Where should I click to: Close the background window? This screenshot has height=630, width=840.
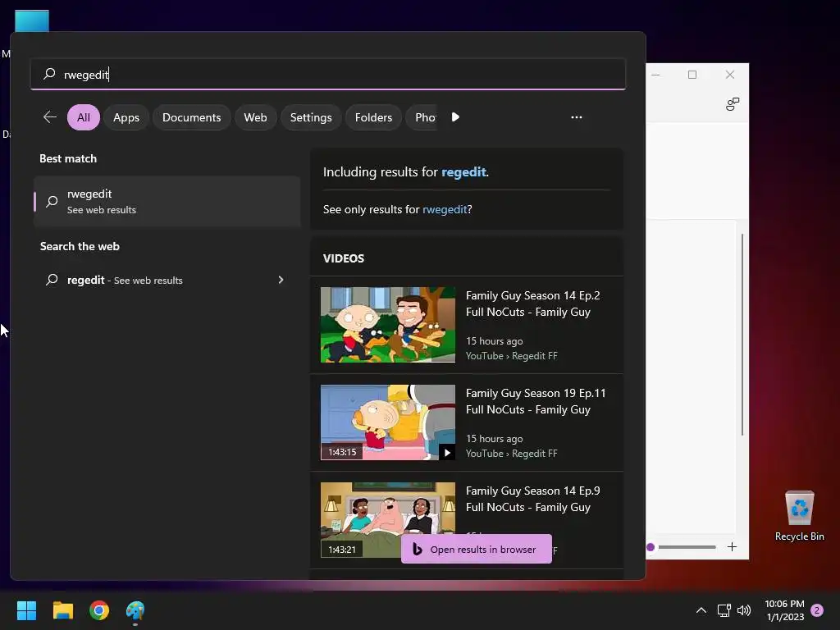click(729, 75)
